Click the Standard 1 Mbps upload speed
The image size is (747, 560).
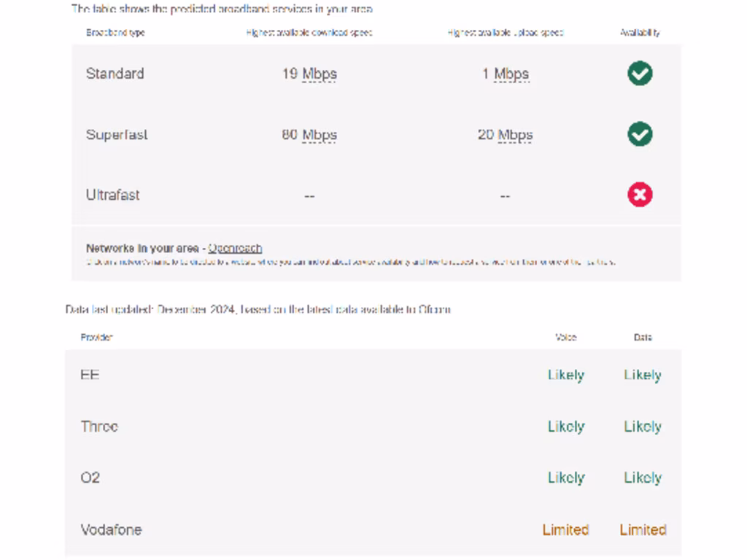pyautogui.click(x=505, y=74)
